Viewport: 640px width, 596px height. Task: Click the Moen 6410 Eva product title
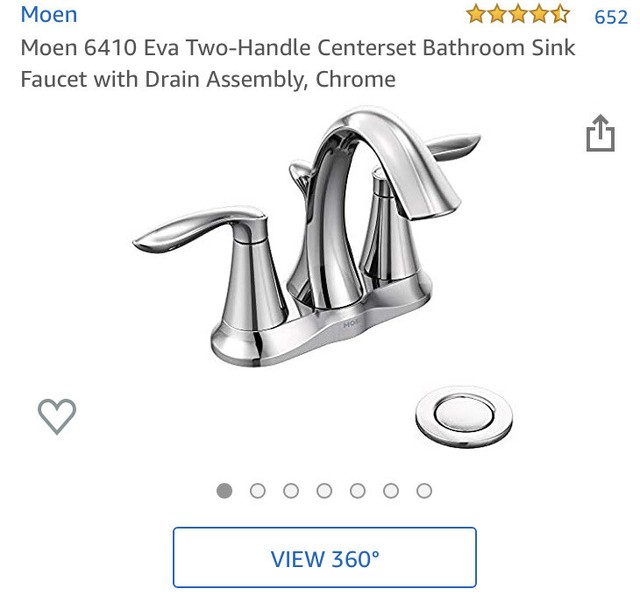[298, 63]
